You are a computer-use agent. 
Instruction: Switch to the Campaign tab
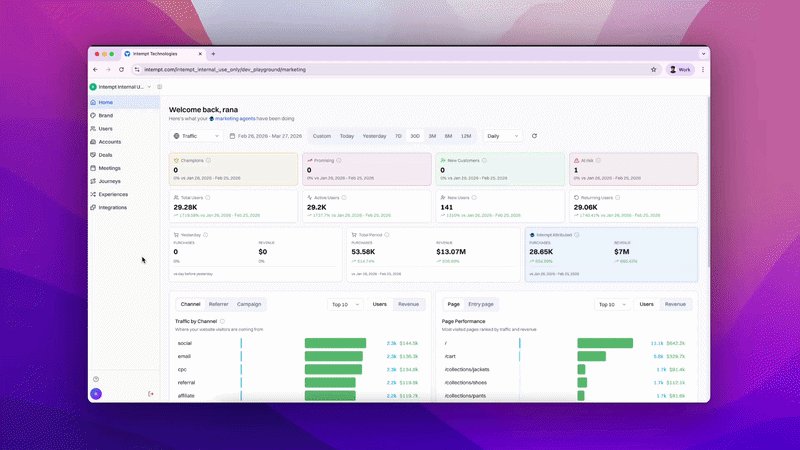[x=249, y=304]
